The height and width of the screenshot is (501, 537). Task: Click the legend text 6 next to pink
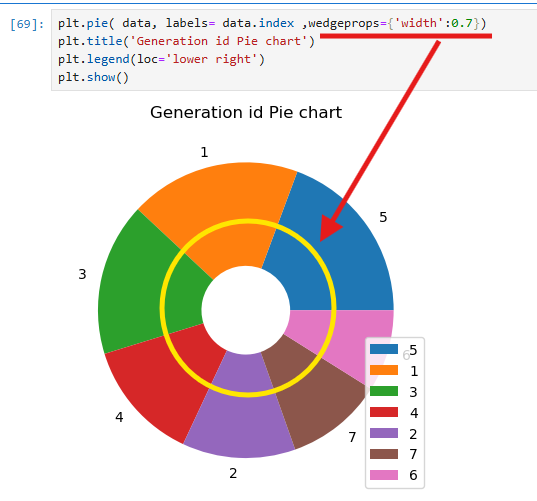(x=413, y=475)
